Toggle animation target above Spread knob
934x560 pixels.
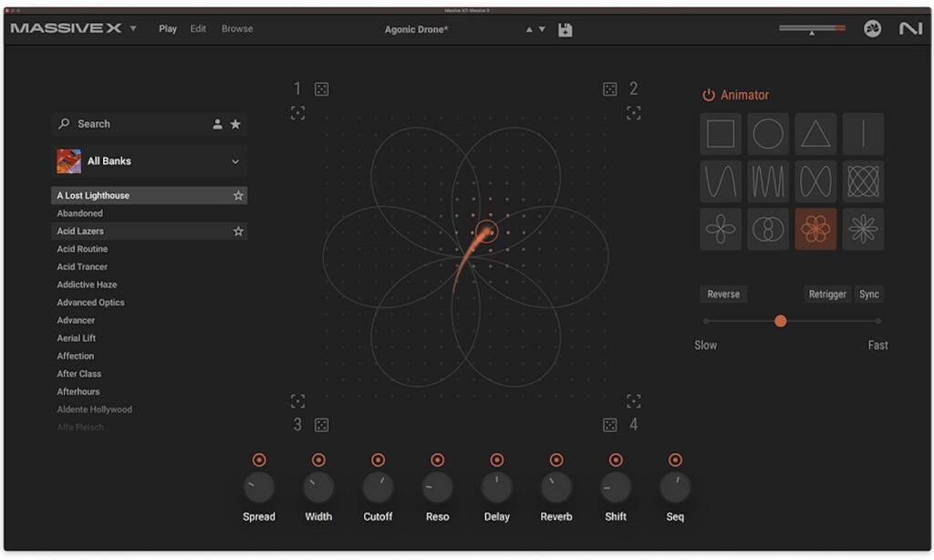(259, 460)
